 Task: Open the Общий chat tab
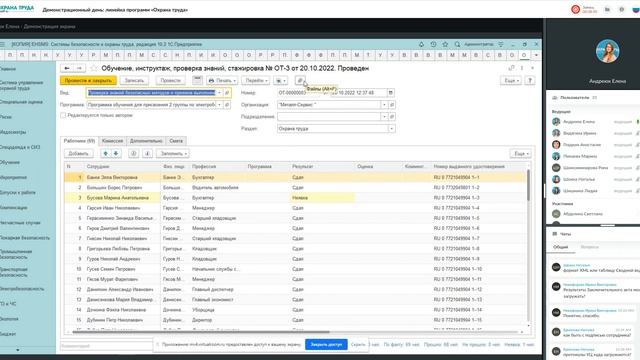point(560,247)
